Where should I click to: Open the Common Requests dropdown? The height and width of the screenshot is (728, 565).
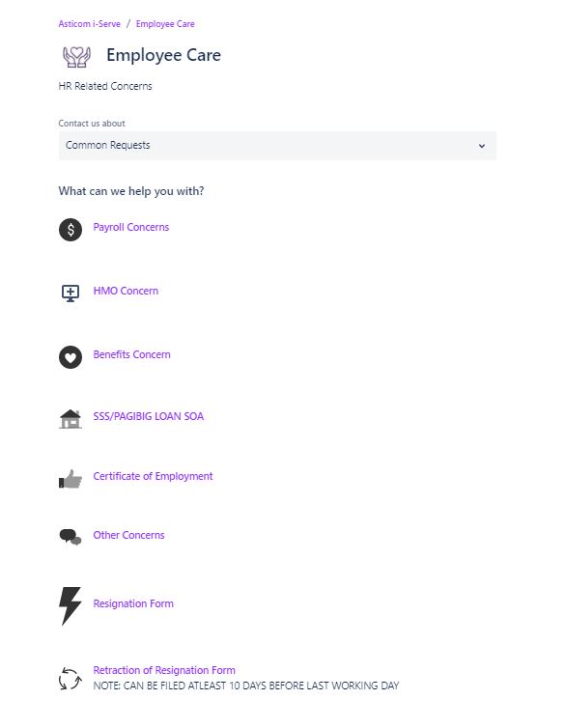click(x=277, y=146)
